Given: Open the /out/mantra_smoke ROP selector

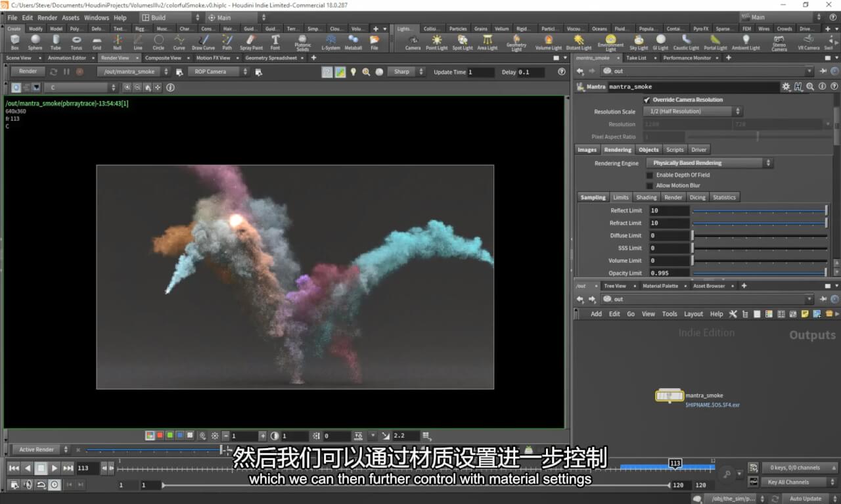Looking at the screenshot, I should (133, 72).
